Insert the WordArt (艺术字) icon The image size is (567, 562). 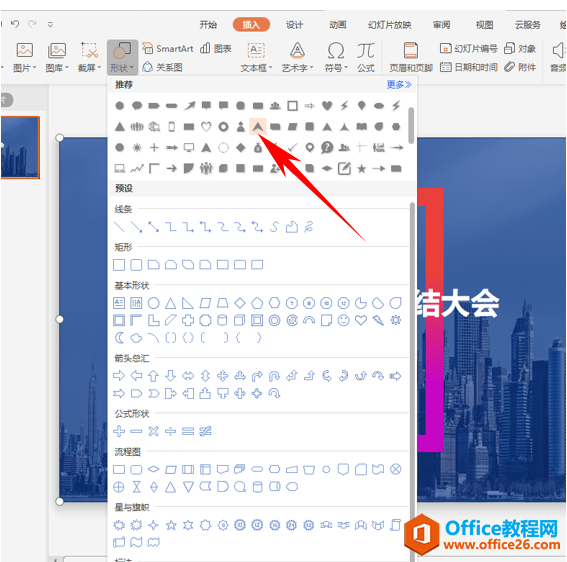[x=297, y=50]
